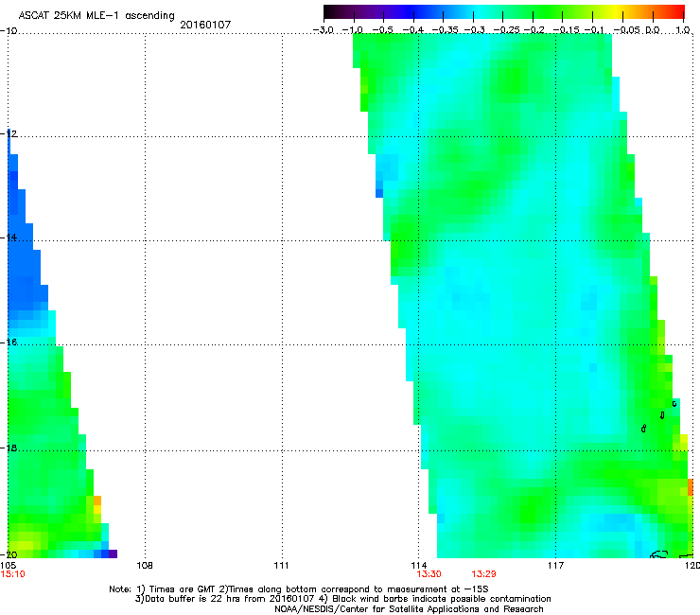Click the red 13:30 time stamp
700x615 pixels.
429,574
